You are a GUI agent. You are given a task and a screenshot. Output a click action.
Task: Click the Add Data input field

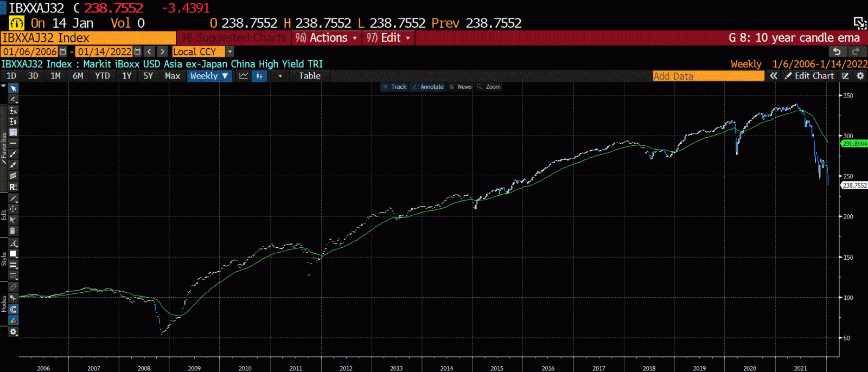click(708, 76)
